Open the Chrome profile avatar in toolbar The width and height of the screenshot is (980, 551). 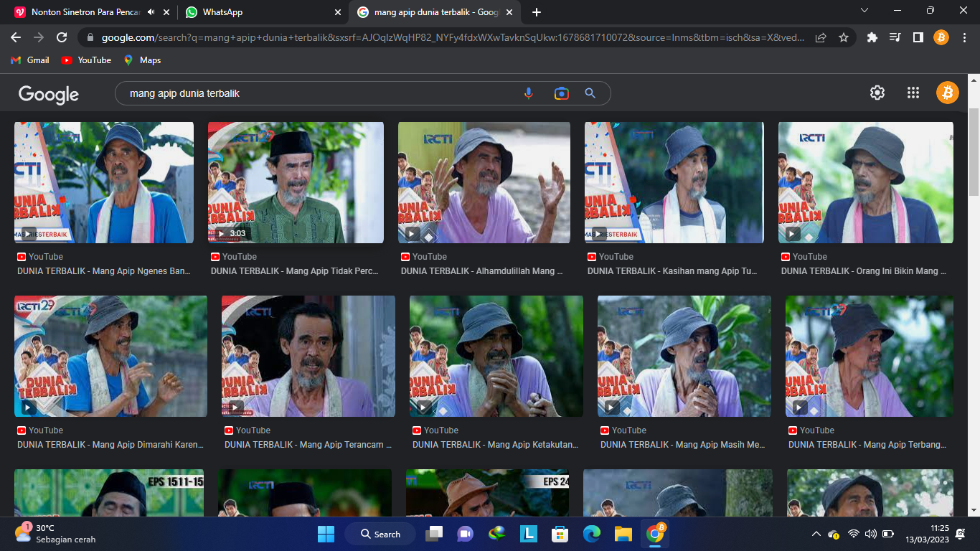tap(941, 38)
